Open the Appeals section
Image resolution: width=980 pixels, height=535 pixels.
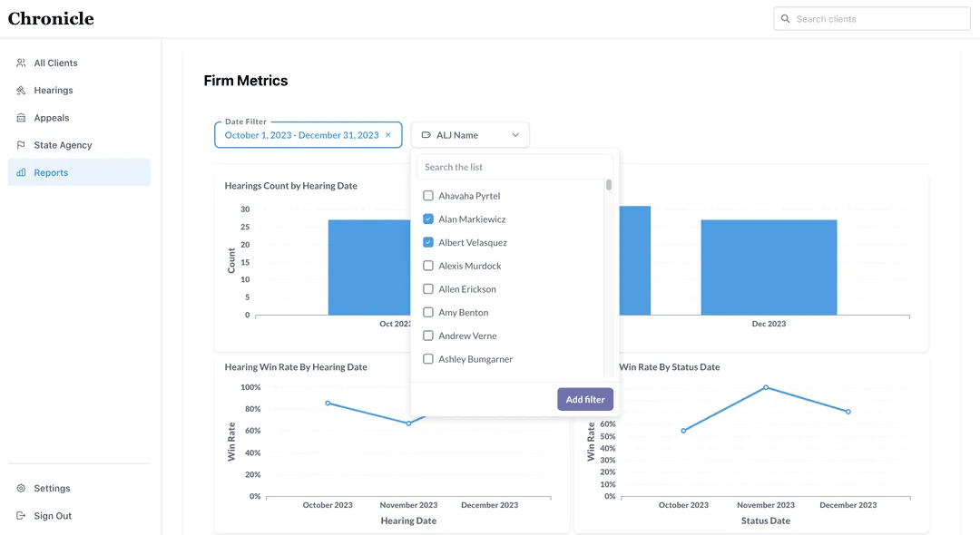(52, 117)
